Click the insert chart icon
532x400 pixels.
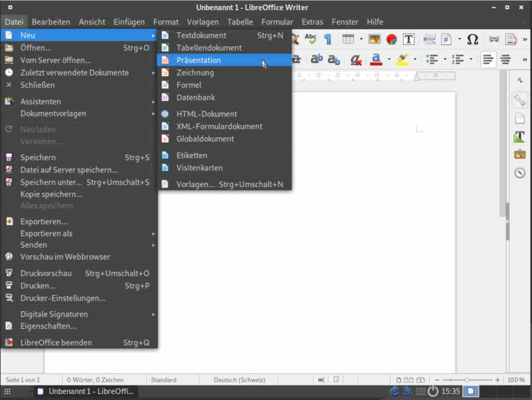392,39
